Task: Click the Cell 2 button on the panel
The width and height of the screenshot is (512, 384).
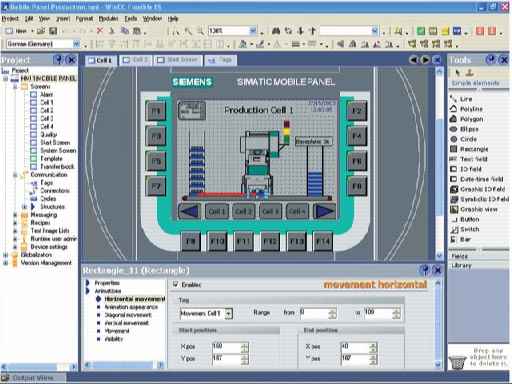Action: click(x=243, y=211)
